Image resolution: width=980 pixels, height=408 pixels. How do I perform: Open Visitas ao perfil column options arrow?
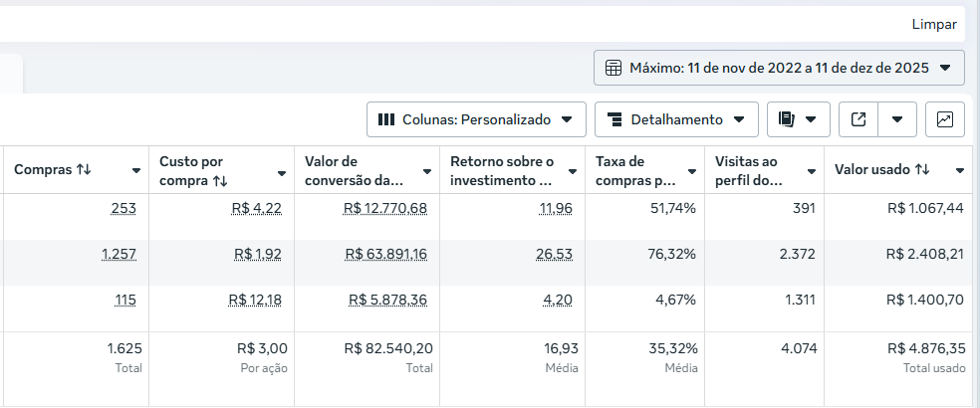pyautogui.click(x=811, y=171)
